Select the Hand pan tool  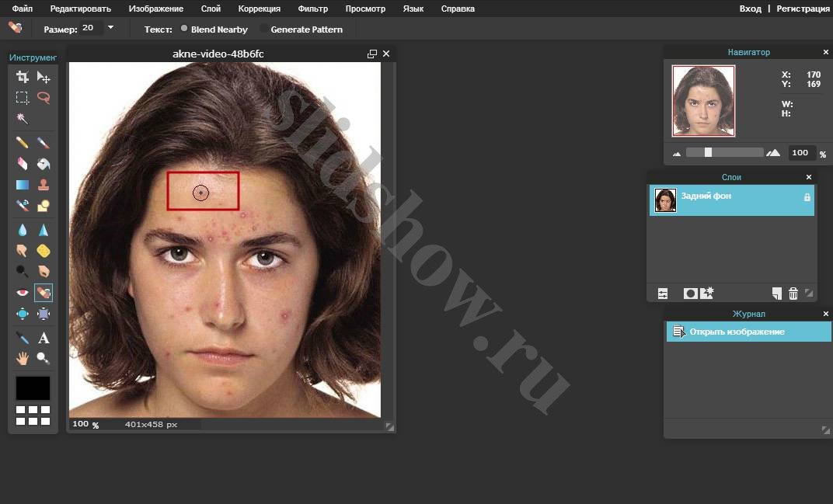click(x=23, y=359)
